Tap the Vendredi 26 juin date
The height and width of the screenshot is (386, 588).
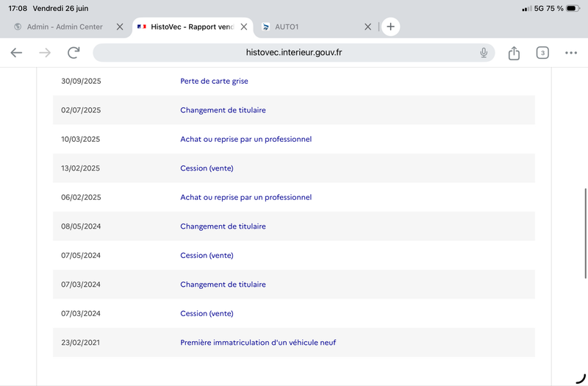61,8
